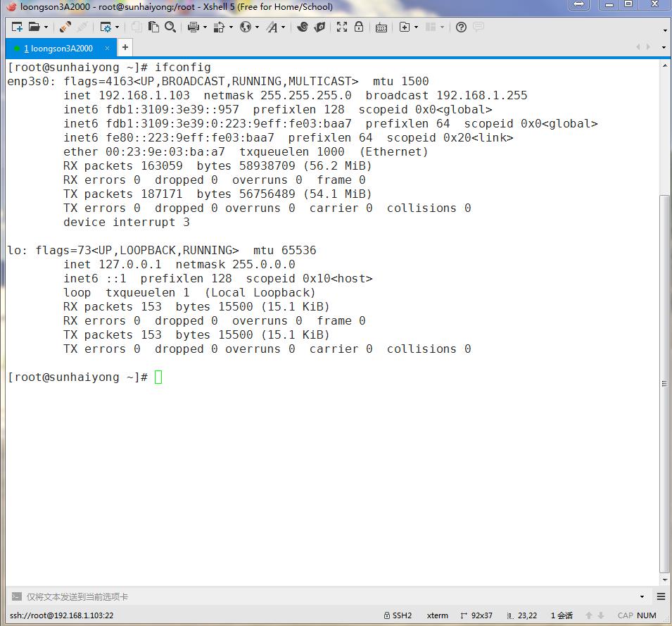The width and height of the screenshot is (672, 626).
Task: Click the Xshell app icon in title bar
Action: [x=11, y=6]
